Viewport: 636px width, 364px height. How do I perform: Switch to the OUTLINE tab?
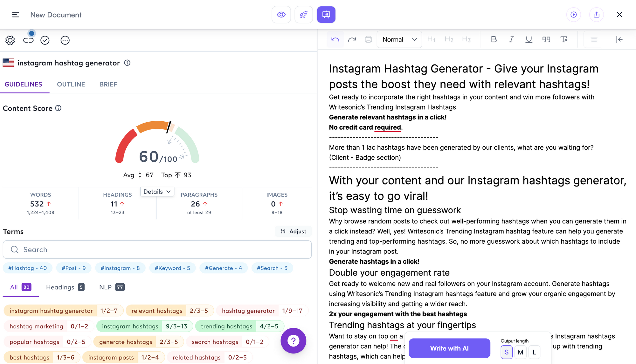71,84
